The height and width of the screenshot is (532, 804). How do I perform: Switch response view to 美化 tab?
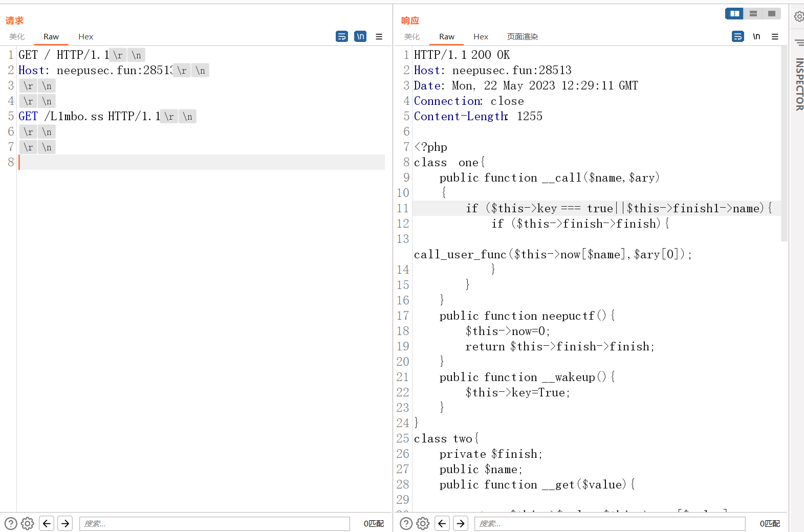412,36
